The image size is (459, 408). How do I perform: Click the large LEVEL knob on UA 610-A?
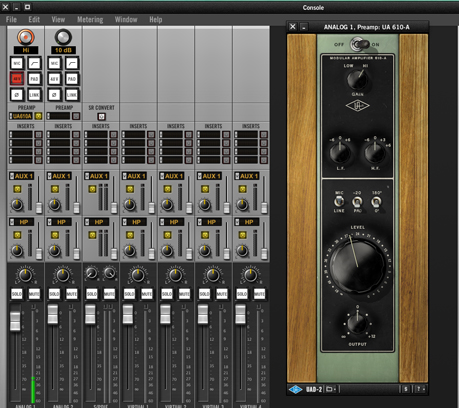357,266
